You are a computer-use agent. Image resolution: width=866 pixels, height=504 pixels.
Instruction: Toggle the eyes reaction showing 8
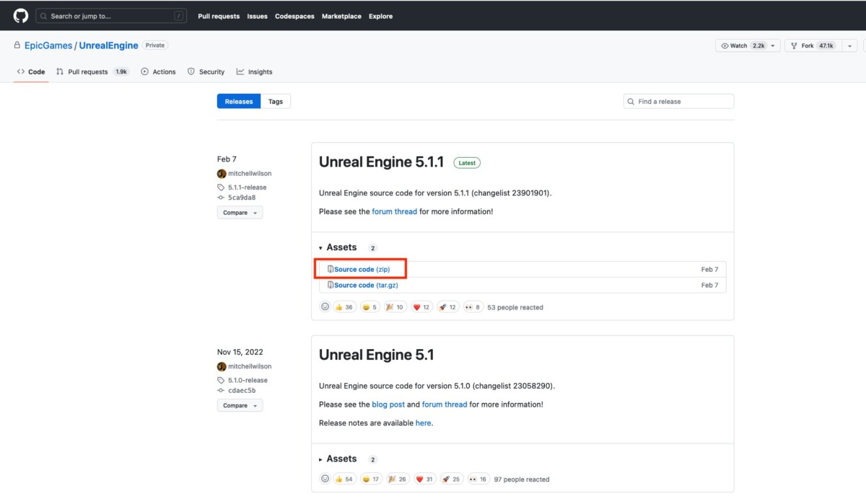coord(473,307)
